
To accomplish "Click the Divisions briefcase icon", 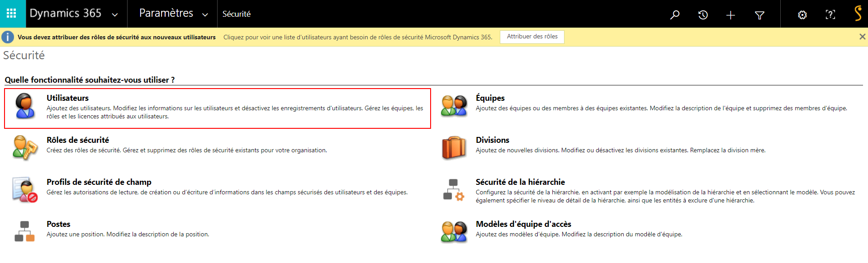I will click(x=454, y=148).
